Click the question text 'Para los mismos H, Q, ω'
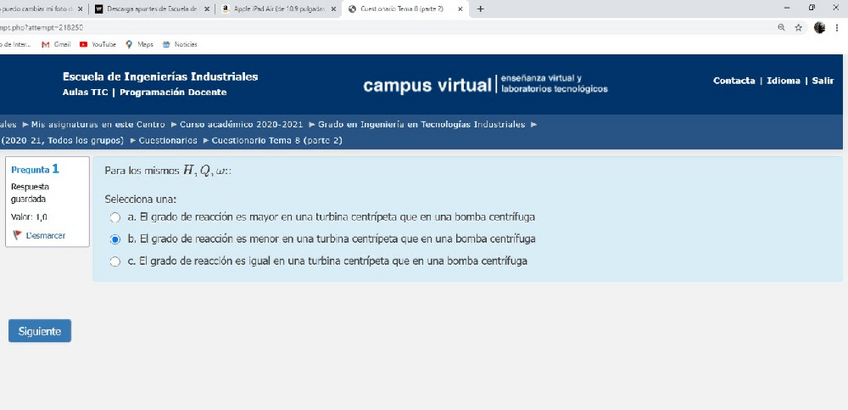 click(x=168, y=170)
